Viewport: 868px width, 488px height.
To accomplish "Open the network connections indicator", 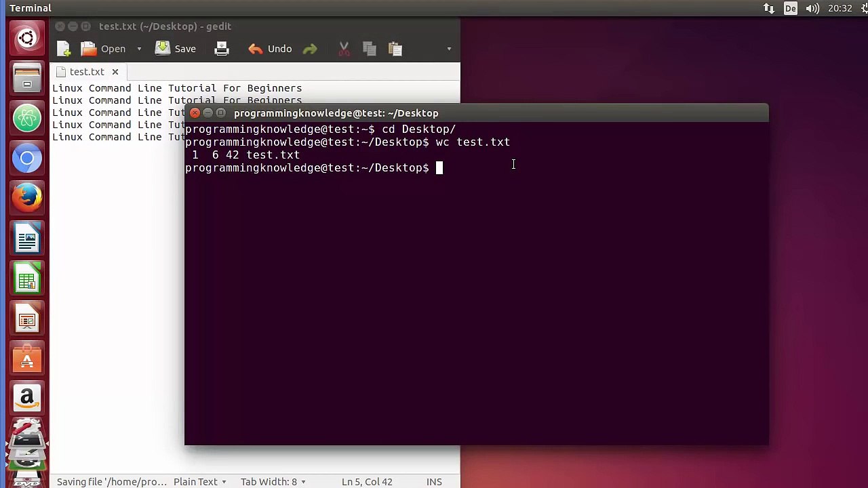I will point(768,8).
